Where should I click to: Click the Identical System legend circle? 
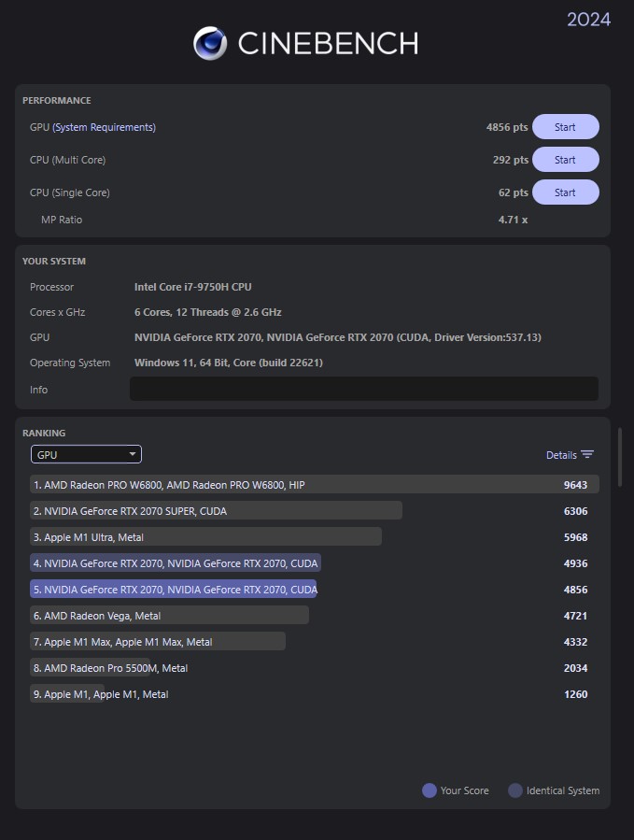[515, 790]
